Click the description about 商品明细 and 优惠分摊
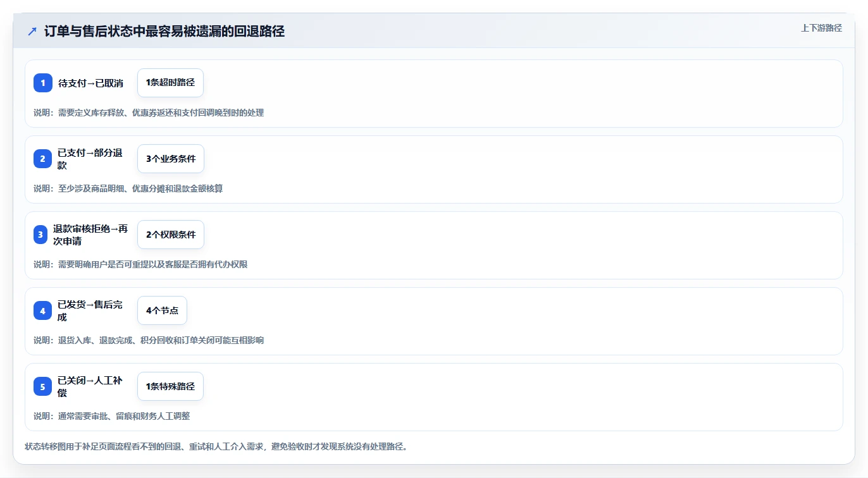 point(128,188)
